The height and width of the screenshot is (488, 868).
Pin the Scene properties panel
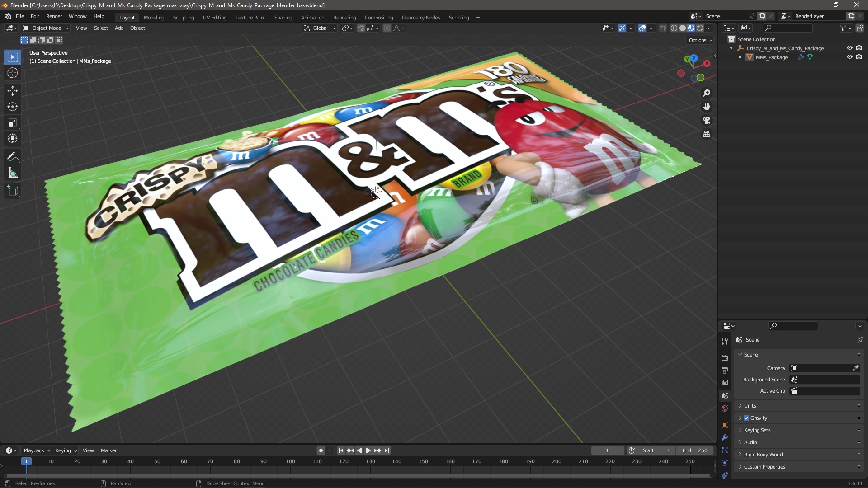[x=860, y=340]
